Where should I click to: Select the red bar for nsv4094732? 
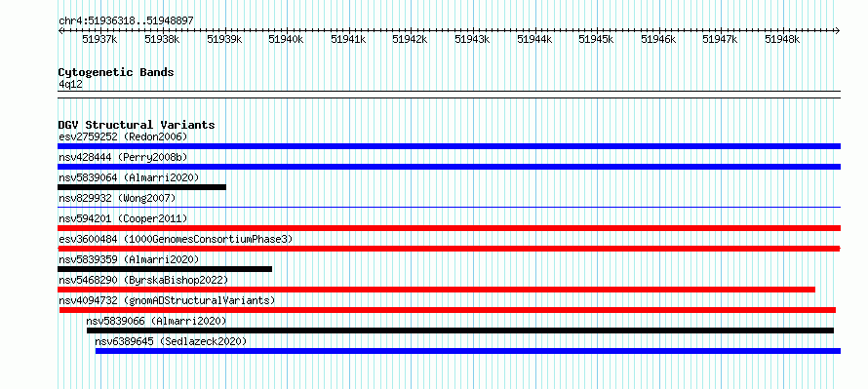tap(448, 310)
